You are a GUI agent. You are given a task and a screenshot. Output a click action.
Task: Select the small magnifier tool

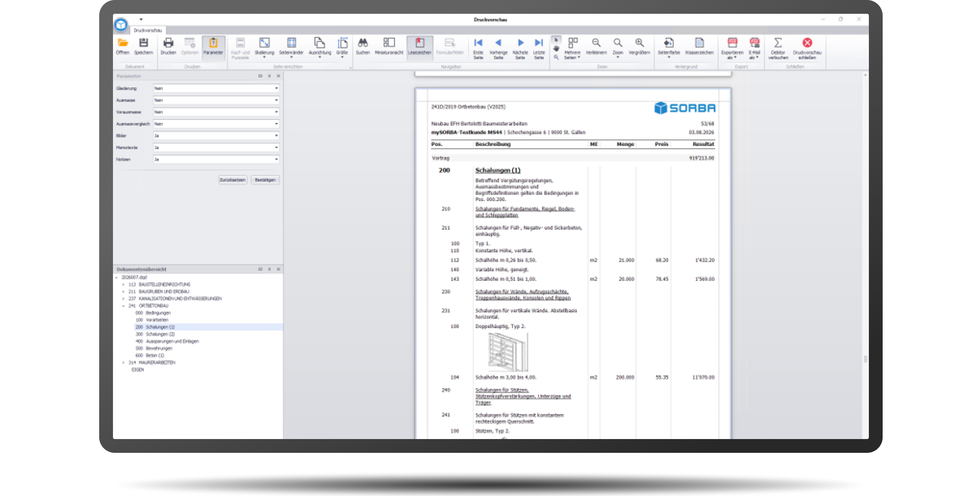coord(556,57)
